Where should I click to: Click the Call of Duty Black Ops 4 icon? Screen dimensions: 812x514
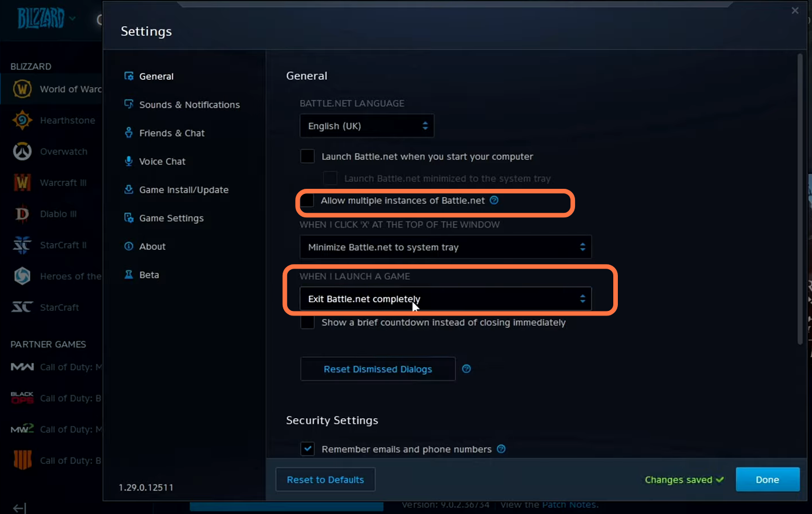click(x=22, y=460)
